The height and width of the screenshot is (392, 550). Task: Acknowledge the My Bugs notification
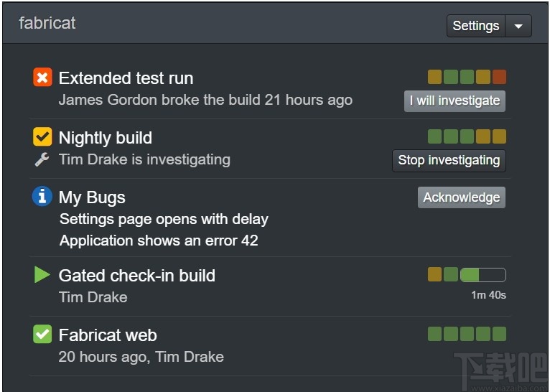tap(461, 197)
